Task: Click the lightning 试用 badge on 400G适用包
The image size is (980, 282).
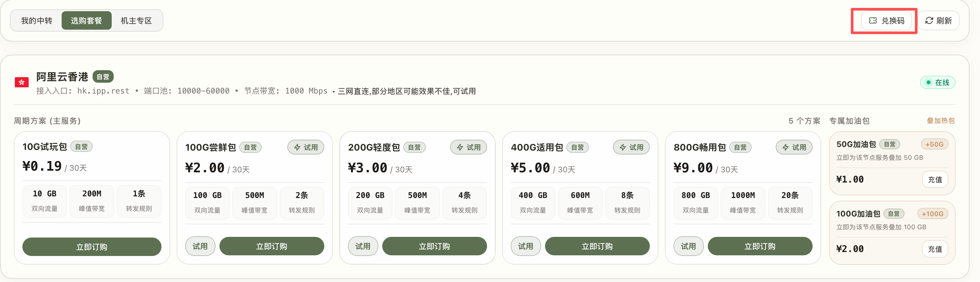Action: (x=631, y=147)
